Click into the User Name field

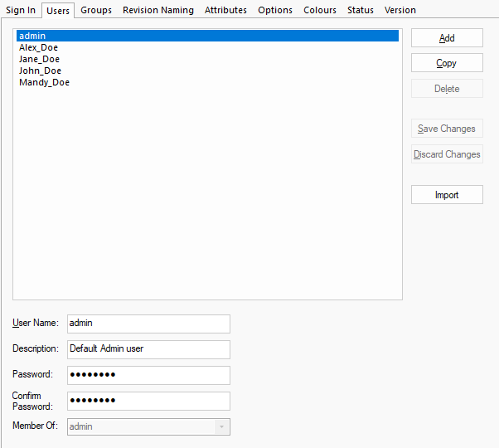(148, 324)
